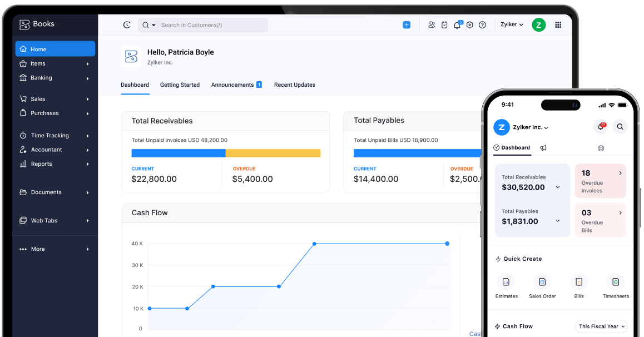Tap the search magnifier icon on phone
Image resolution: width=644 pixels, height=337 pixels.
(x=620, y=127)
